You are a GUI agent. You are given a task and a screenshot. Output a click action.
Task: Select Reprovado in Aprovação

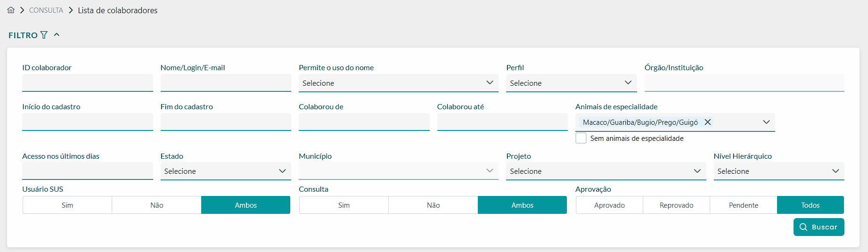[676, 205]
